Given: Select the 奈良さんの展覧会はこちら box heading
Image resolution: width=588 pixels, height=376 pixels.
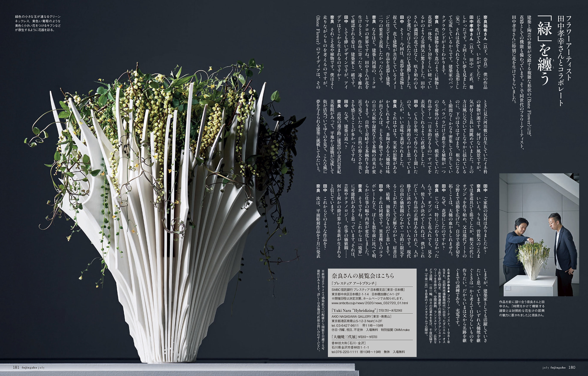Looking at the screenshot, I should tap(363, 276).
